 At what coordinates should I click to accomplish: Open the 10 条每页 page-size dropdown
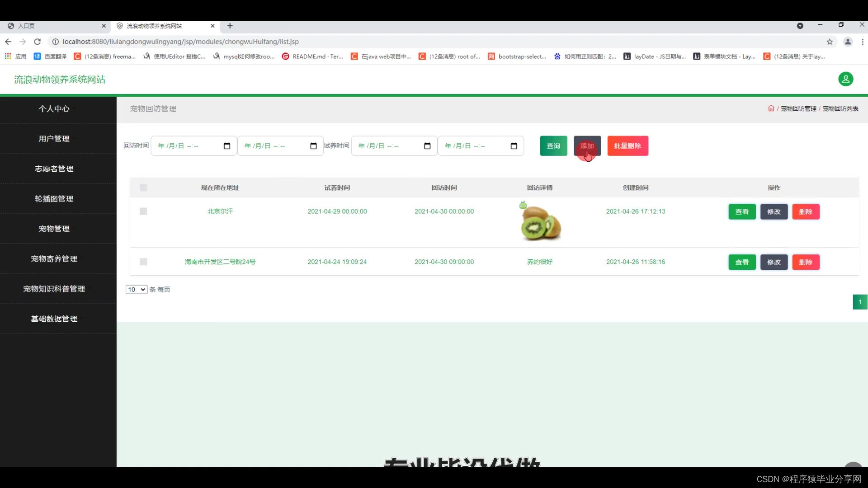[x=136, y=290]
